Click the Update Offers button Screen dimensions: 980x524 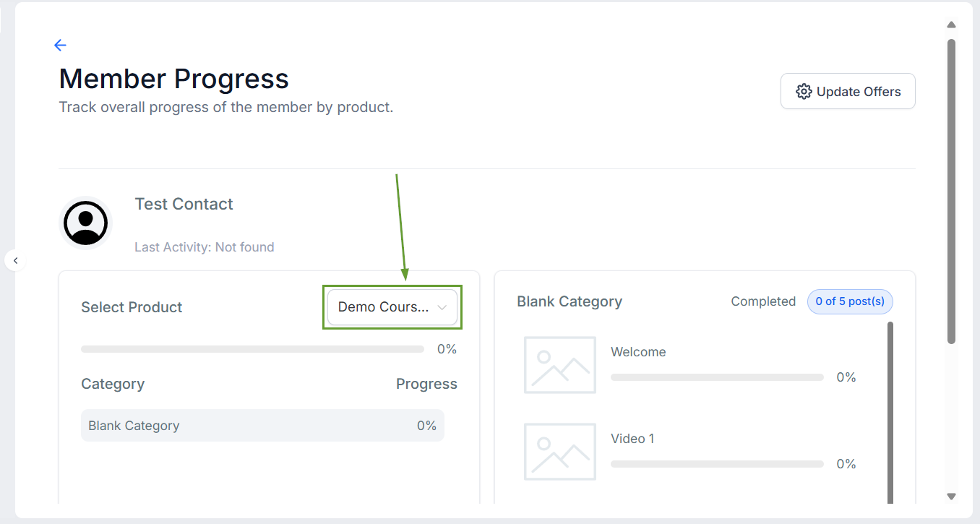[x=848, y=91]
